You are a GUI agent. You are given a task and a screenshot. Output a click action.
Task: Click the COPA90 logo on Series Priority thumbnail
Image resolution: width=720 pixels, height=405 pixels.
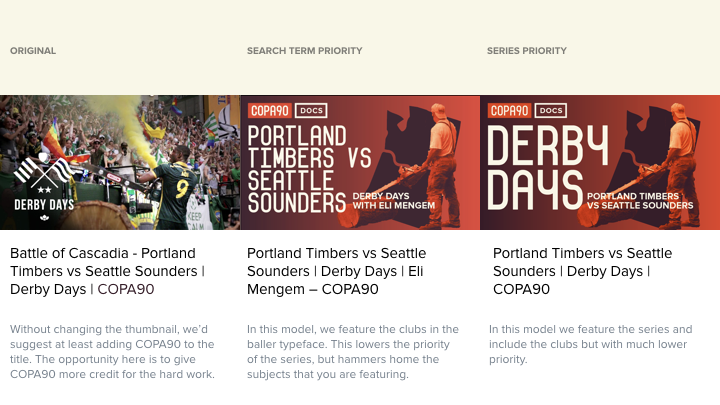(x=509, y=111)
